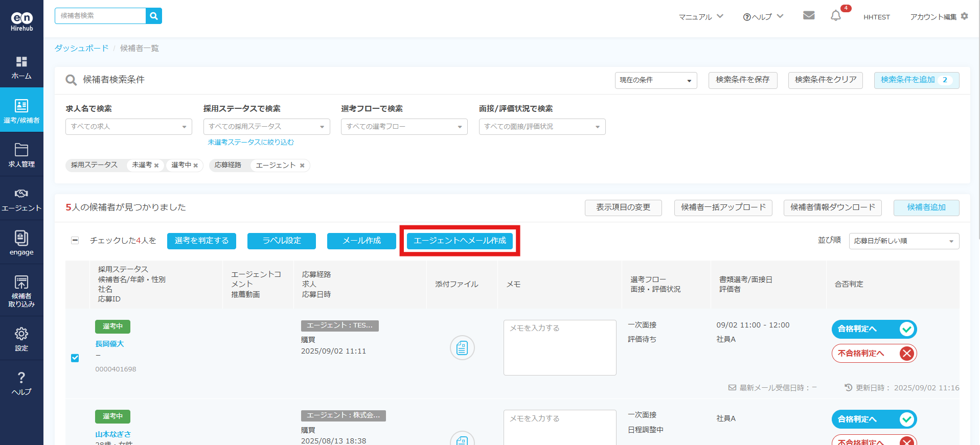Click 未選考ステータスに絞り込む link
The image size is (980, 445).
pos(250,143)
